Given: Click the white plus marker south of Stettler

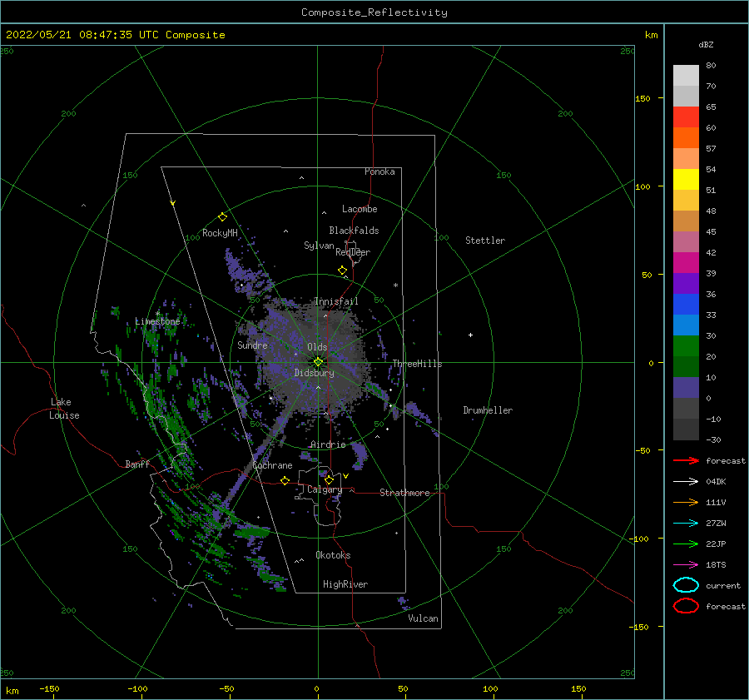Looking at the screenshot, I should (x=470, y=335).
